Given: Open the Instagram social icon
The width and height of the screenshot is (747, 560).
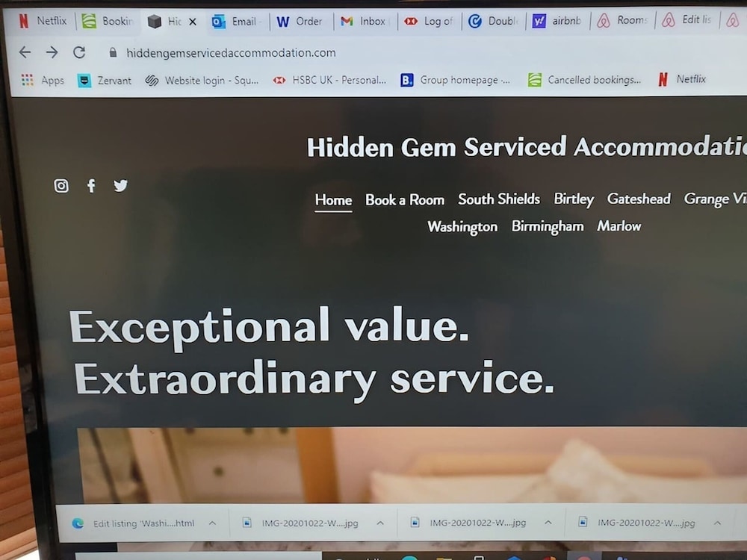Looking at the screenshot, I should (61, 186).
